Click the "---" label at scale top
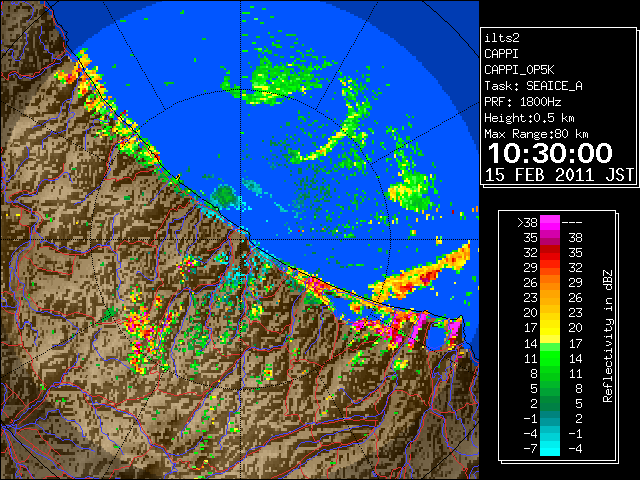640x480 pixels. [x=572, y=223]
